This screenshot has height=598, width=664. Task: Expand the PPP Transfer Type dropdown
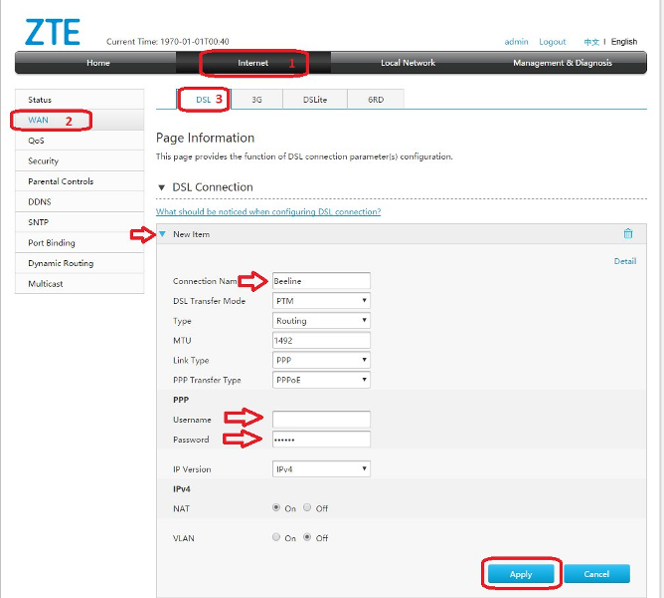(x=321, y=380)
